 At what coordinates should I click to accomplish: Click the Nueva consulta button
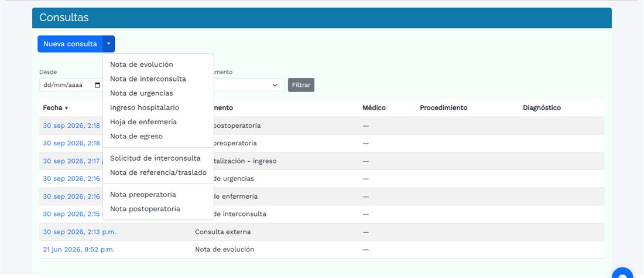point(70,44)
